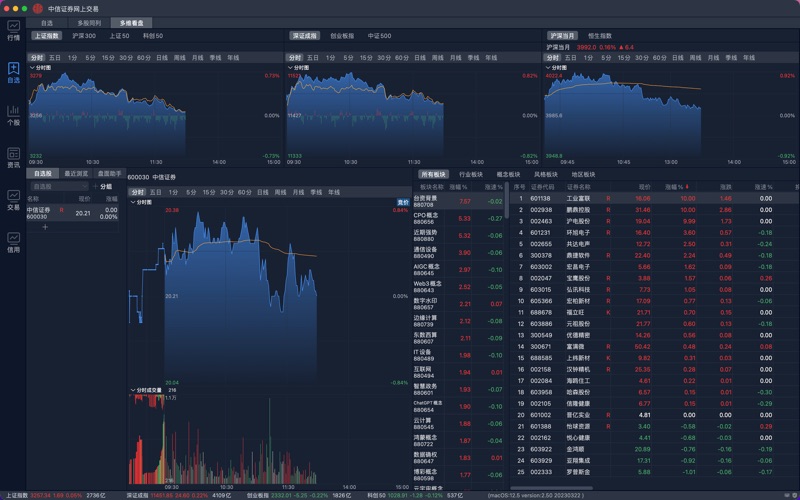Switch to the top 自选 tab

point(47,23)
